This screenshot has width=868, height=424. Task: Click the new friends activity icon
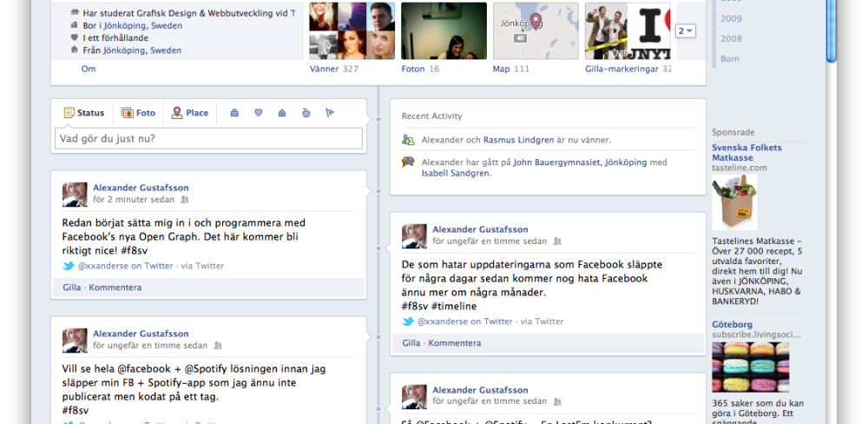click(x=408, y=140)
